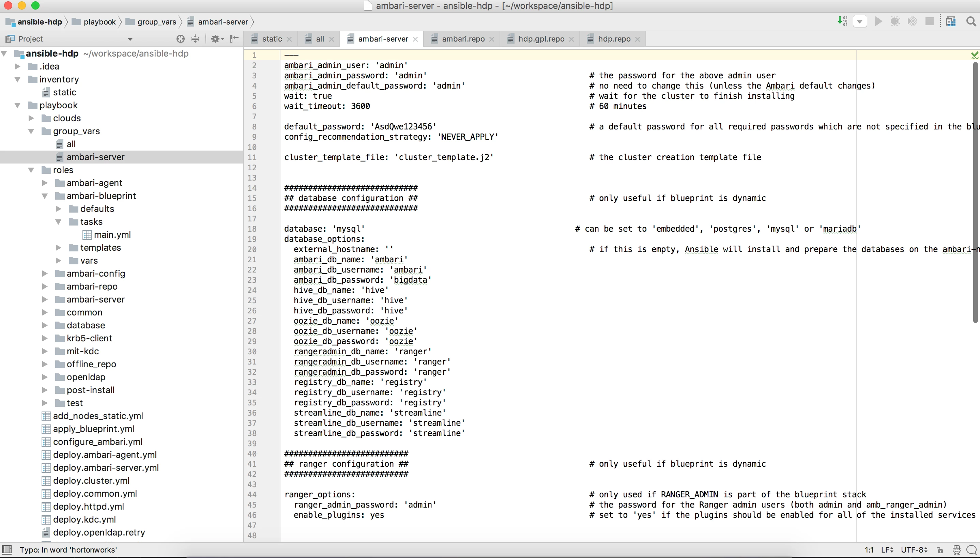Click the Run button in toolbar
The height and width of the screenshot is (558, 980).
(878, 21)
